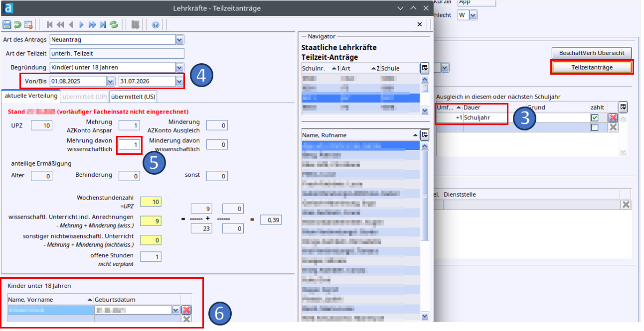Go to the next record arrow
Viewport: 644px width, 331px height.
(81, 24)
